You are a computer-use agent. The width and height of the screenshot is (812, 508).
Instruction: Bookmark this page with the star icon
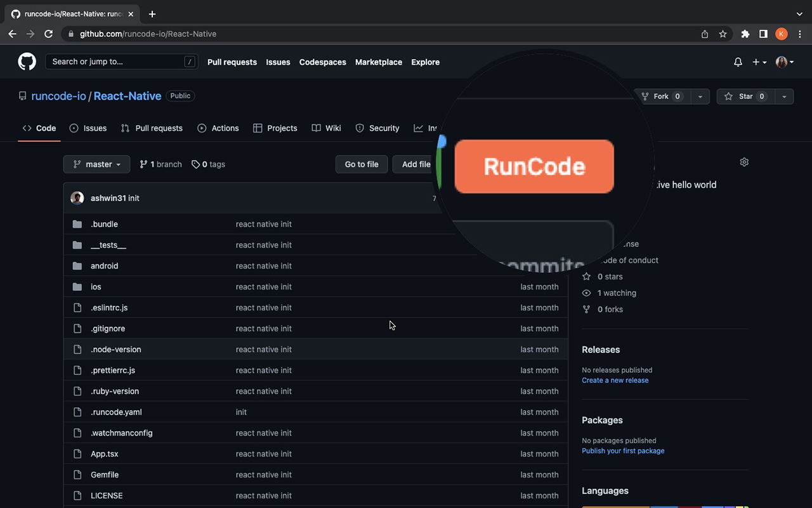tap(723, 34)
